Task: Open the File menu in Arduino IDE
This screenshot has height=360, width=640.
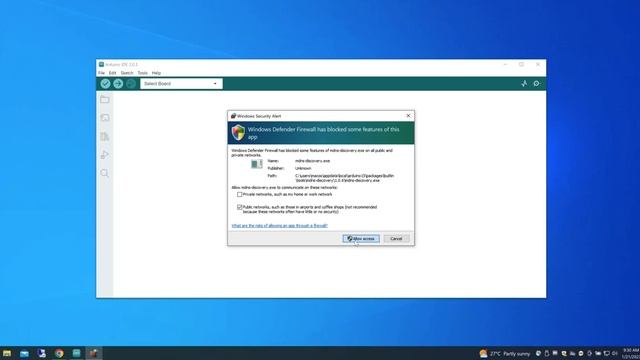Action: pyautogui.click(x=101, y=73)
